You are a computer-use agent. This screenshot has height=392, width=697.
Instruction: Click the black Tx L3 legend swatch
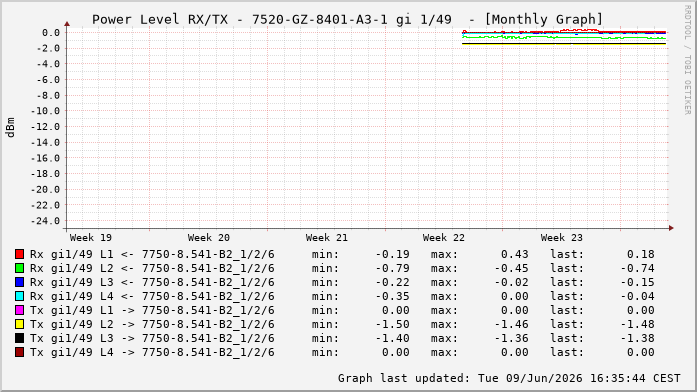pos(19,338)
